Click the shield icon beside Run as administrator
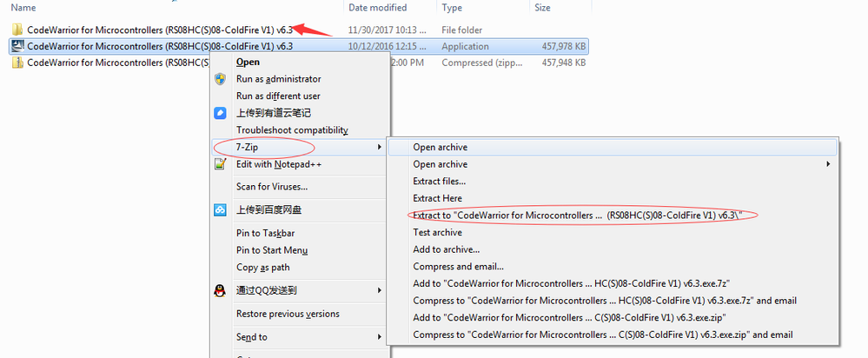This screenshot has height=358, width=868. (x=221, y=78)
